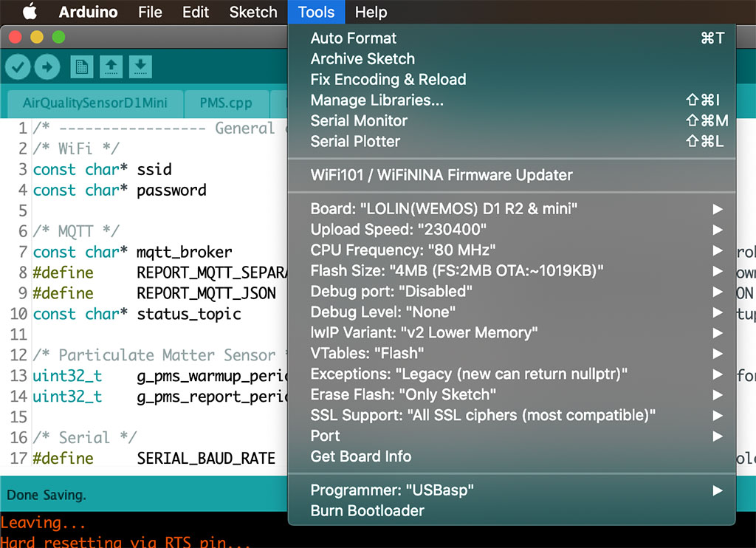This screenshot has height=548, width=756.
Task: Click the /* MQTT */ comment on line 6
Action: coord(76,232)
